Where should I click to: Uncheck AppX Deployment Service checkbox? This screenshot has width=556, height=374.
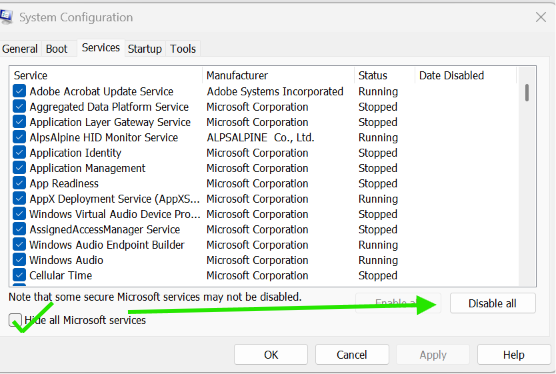pyautogui.click(x=19, y=199)
